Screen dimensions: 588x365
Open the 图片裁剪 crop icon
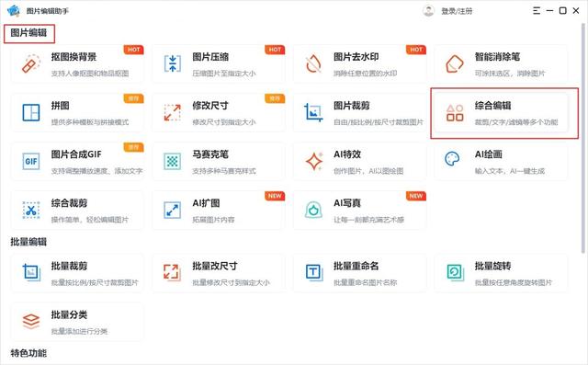pos(313,112)
